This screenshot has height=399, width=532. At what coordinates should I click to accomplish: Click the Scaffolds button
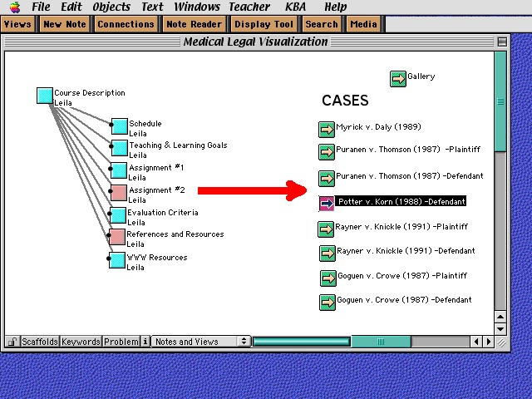pyautogui.click(x=40, y=342)
